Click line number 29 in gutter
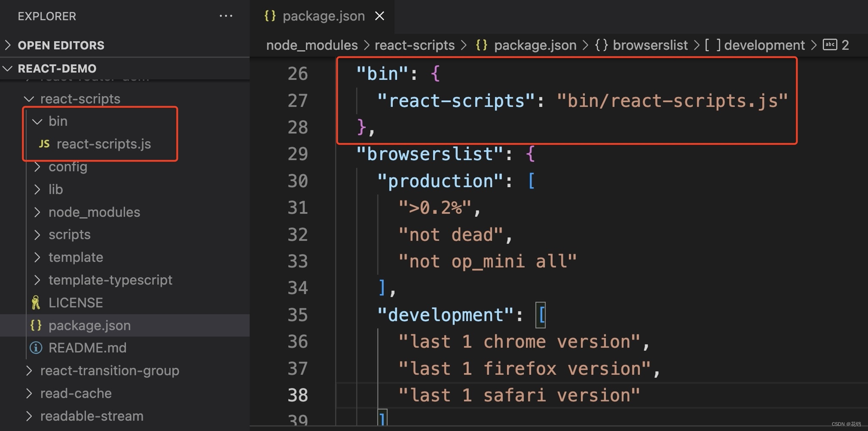The width and height of the screenshot is (868, 431). pyautogui.click(x=298, y=154)
